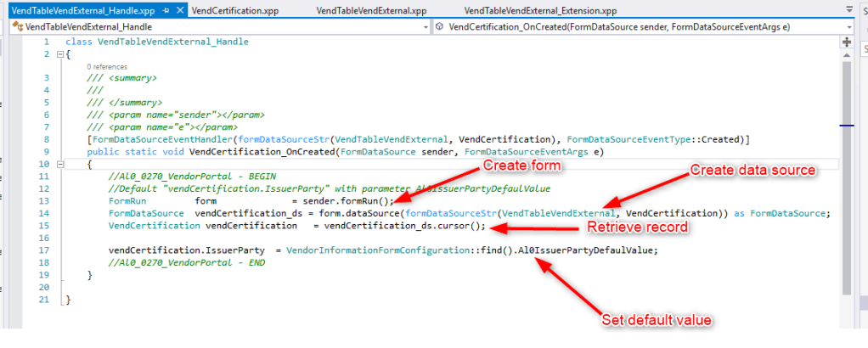Click the method cube icon beside VendCertification_OnCreated

(x=440, y=27)
